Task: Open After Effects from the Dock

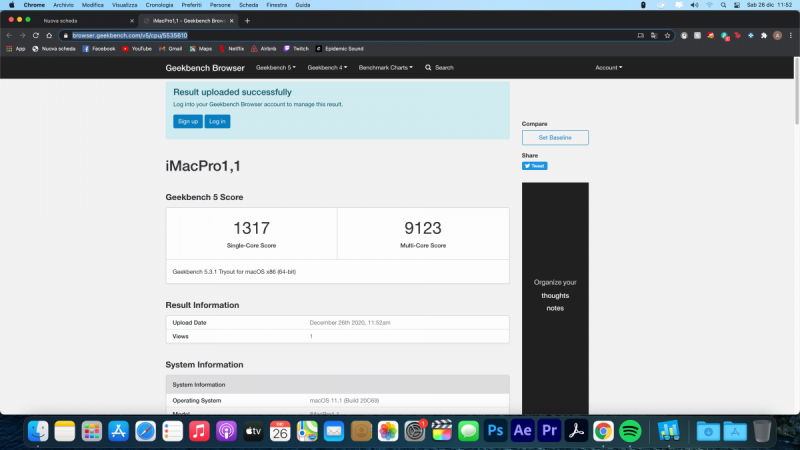Action: [x=522, y=431]
